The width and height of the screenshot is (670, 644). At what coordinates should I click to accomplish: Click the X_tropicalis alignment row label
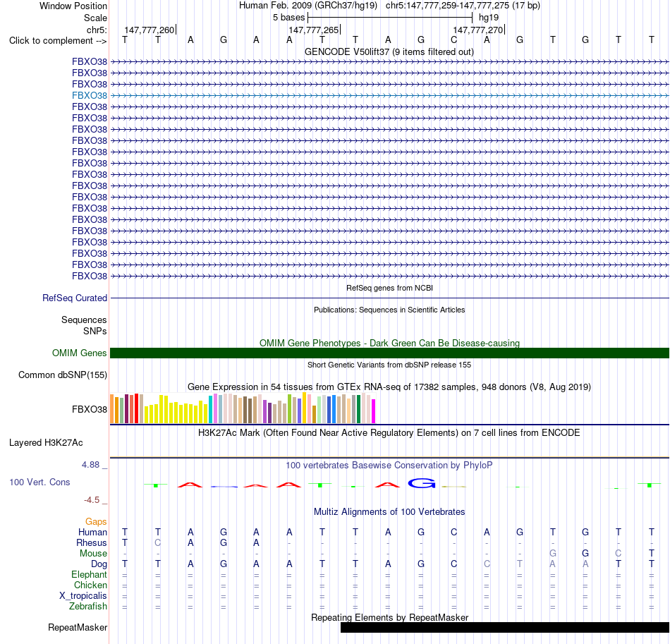pos(83,596)
